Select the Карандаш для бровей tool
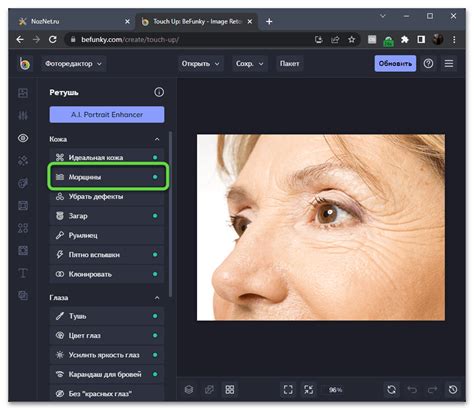Screen dimensions: 474x410 coord(107,374)
